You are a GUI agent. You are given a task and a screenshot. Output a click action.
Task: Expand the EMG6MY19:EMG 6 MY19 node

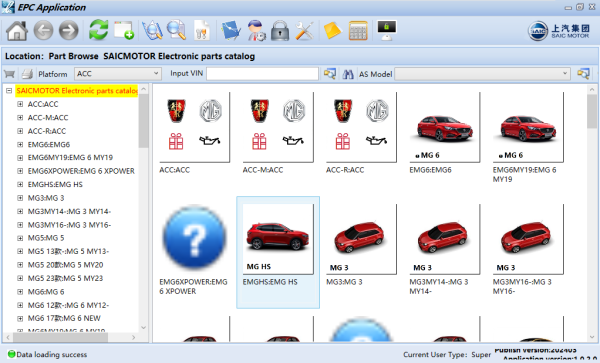point(20,157)
